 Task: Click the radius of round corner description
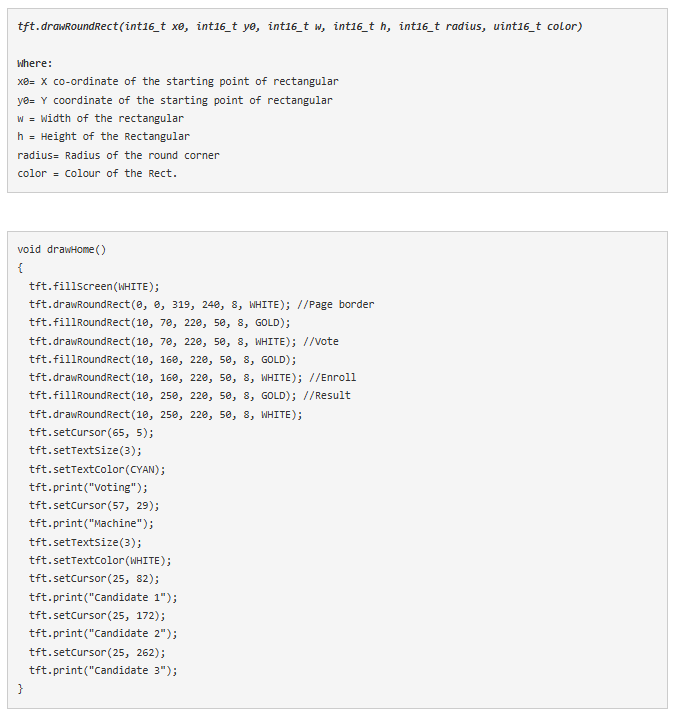pos(118,155)
